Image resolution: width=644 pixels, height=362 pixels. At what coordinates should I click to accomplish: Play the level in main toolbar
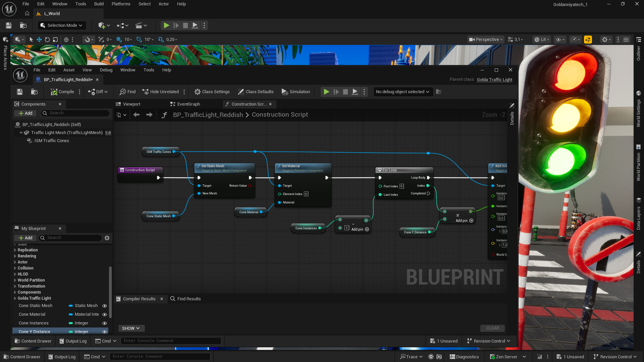pos(166,25)
